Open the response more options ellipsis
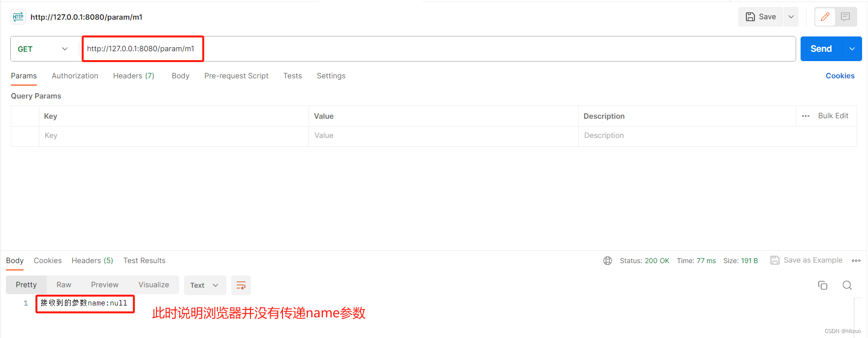 (856, 261)
